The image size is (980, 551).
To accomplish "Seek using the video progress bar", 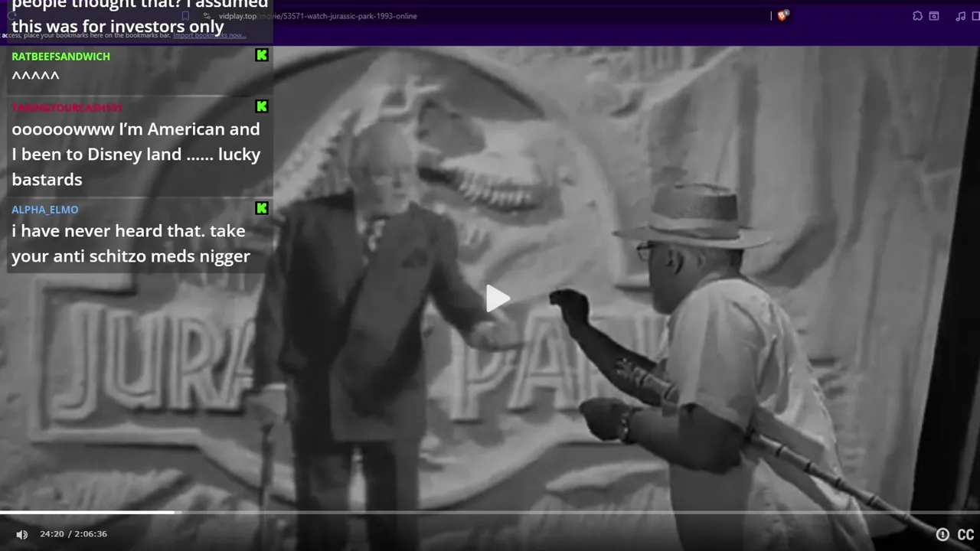I will click(x=490, y=512).
